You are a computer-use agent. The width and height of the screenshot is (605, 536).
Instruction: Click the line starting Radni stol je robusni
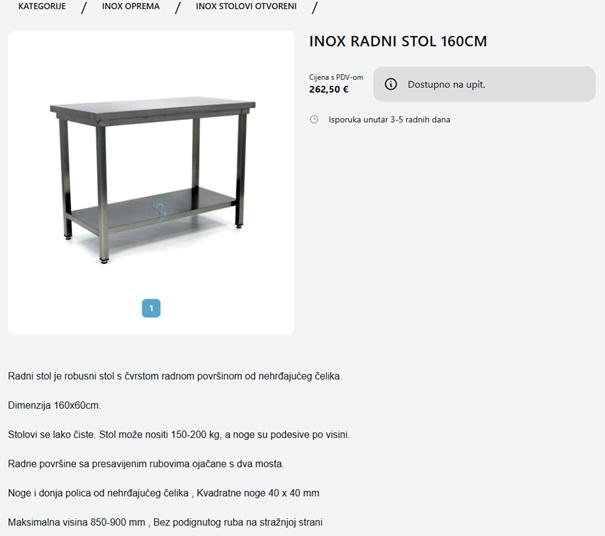(x=175, y=376)
